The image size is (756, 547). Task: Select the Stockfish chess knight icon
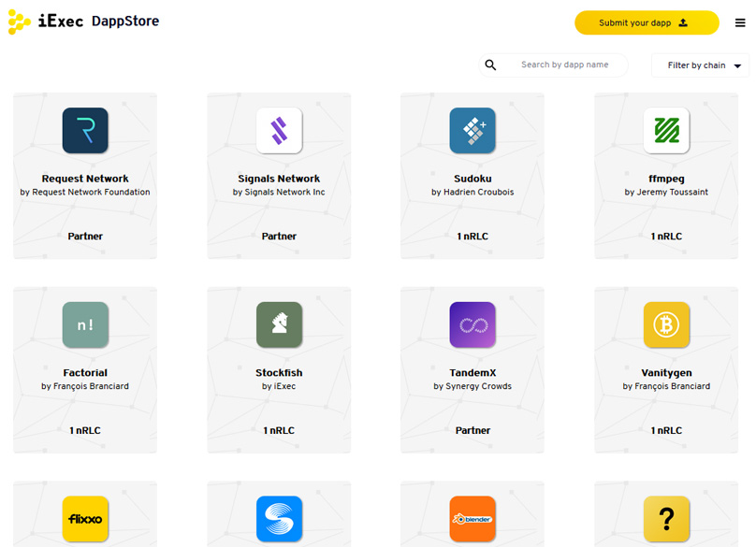pos(279,325)
